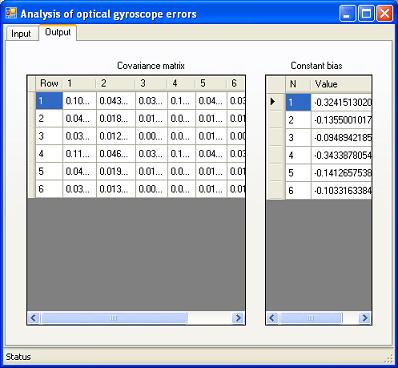This screenshot has width=398, height=368.
Task: Select cell '0.019...' in covariance row 5
Action: (116, 171)
